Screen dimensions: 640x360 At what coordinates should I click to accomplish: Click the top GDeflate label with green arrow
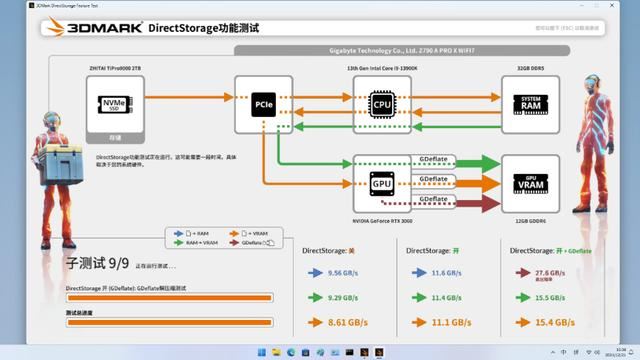[433, 159]
